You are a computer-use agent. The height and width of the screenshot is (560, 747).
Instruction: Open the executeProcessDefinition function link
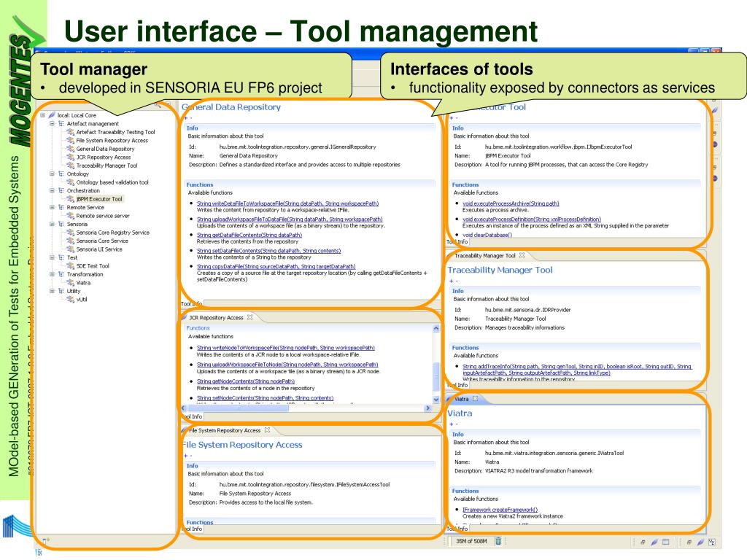pos(532,219)
